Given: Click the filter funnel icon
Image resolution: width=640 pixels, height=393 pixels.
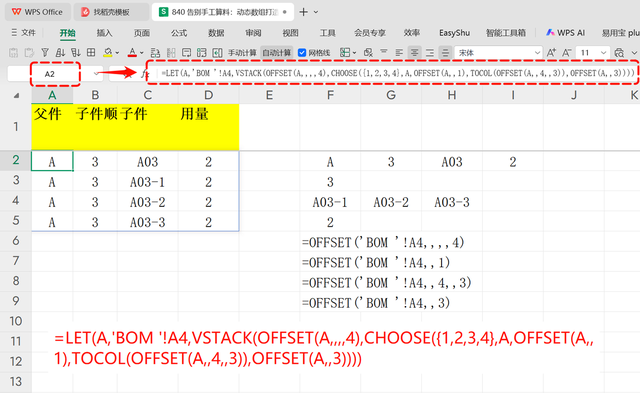Looking at the screenshot, I should click(x=45, y=53).
